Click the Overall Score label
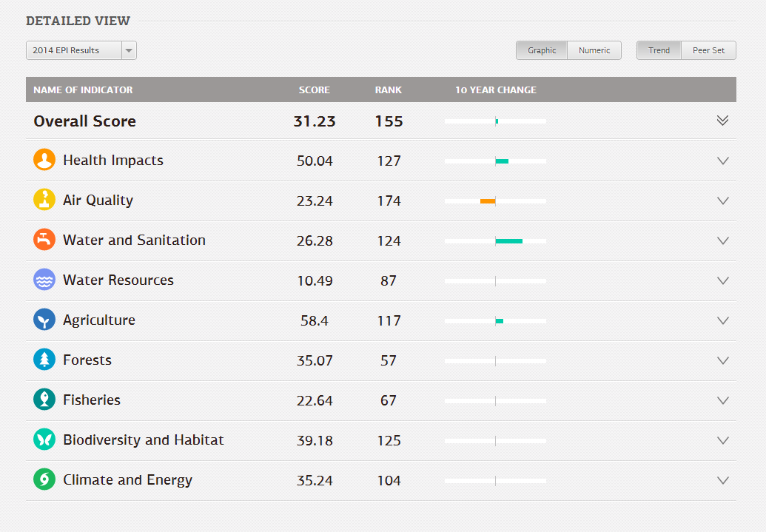This screenshot has width=766, height=532. 84,121
